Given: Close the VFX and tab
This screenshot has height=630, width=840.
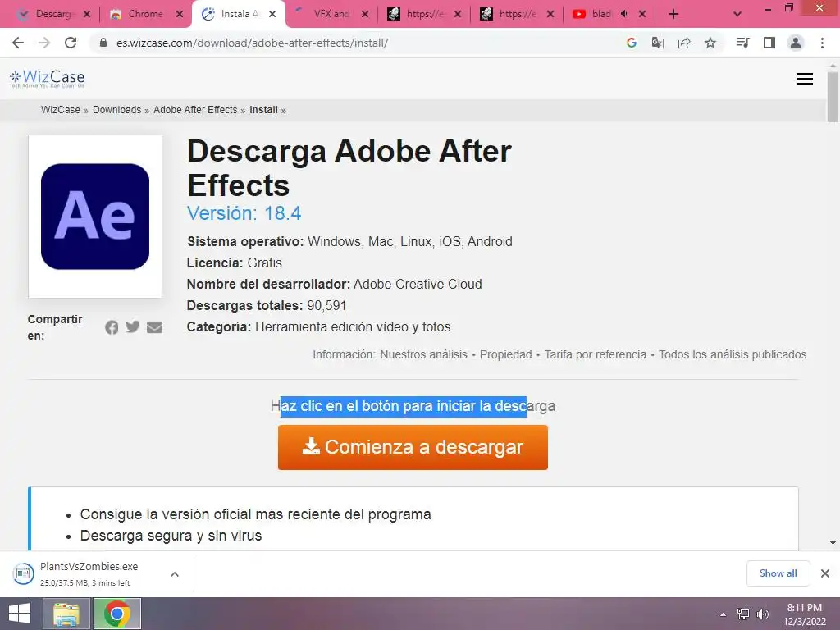Looking at the screenshot, I should pos(365,14).
